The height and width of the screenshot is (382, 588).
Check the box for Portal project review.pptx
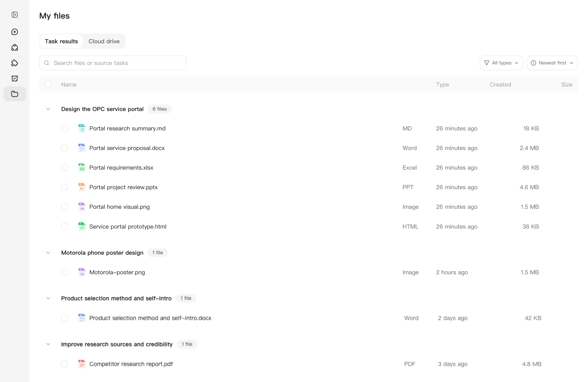tap(64, 187)
